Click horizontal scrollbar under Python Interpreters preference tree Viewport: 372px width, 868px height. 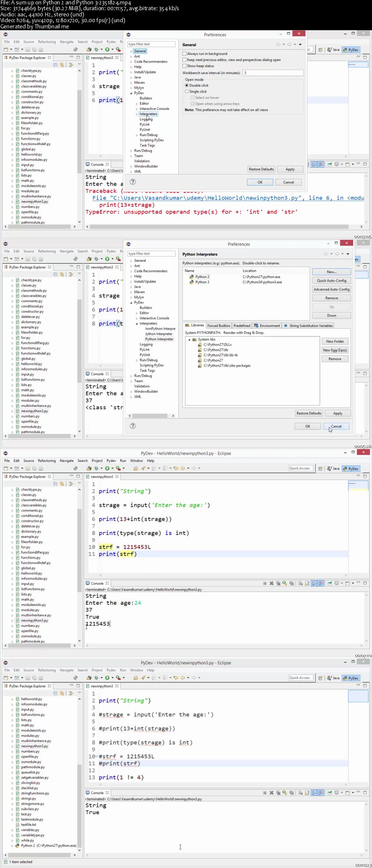pos(151,415)
